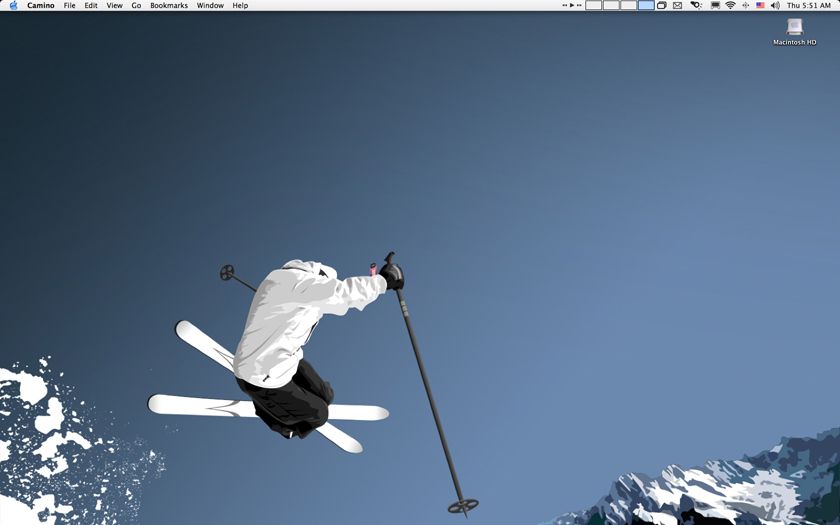
Task: Click the stacked windows menu bar icon
Action: [x=662, y=5]
